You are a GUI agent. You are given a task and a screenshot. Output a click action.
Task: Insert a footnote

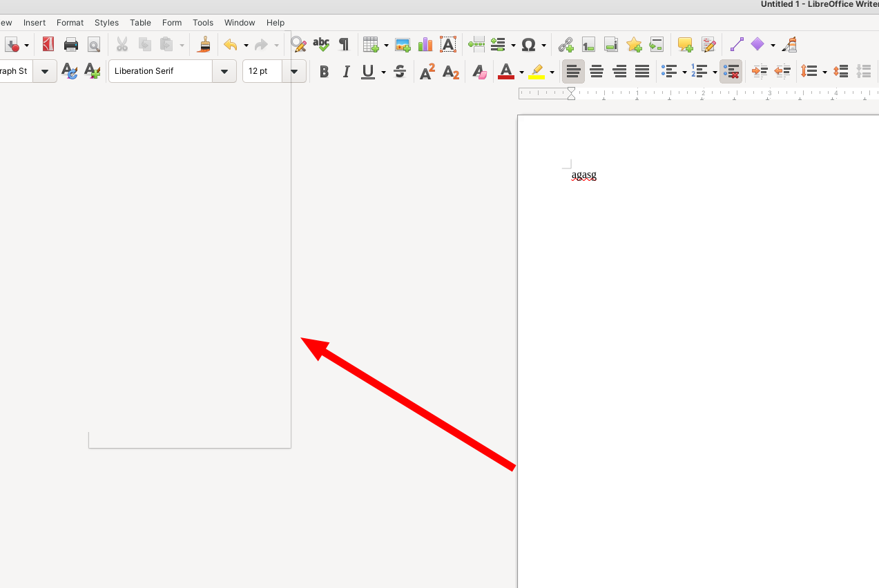click(x=588, y=45)
